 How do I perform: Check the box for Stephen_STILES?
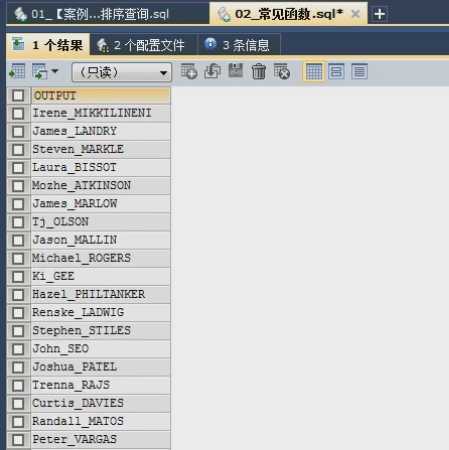click(x=18, y=331)
